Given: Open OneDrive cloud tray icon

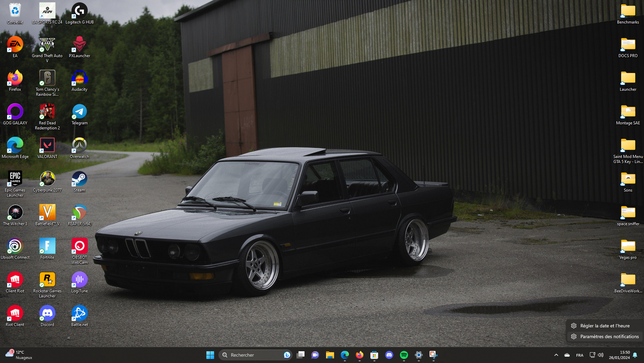Looking at the screenshot, I should pos(567,355).
